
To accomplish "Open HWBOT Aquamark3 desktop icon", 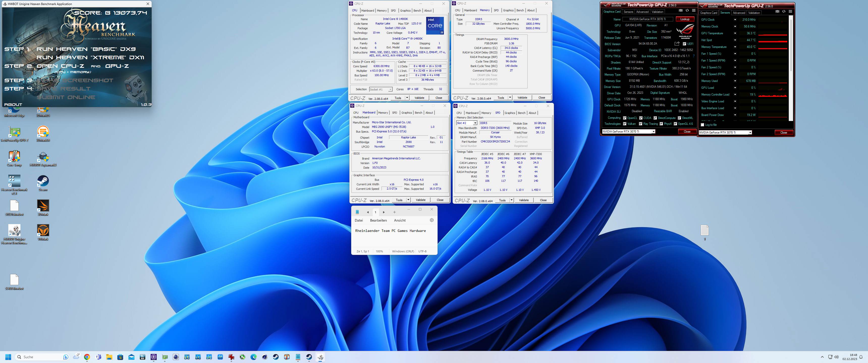I will [43, 159].
